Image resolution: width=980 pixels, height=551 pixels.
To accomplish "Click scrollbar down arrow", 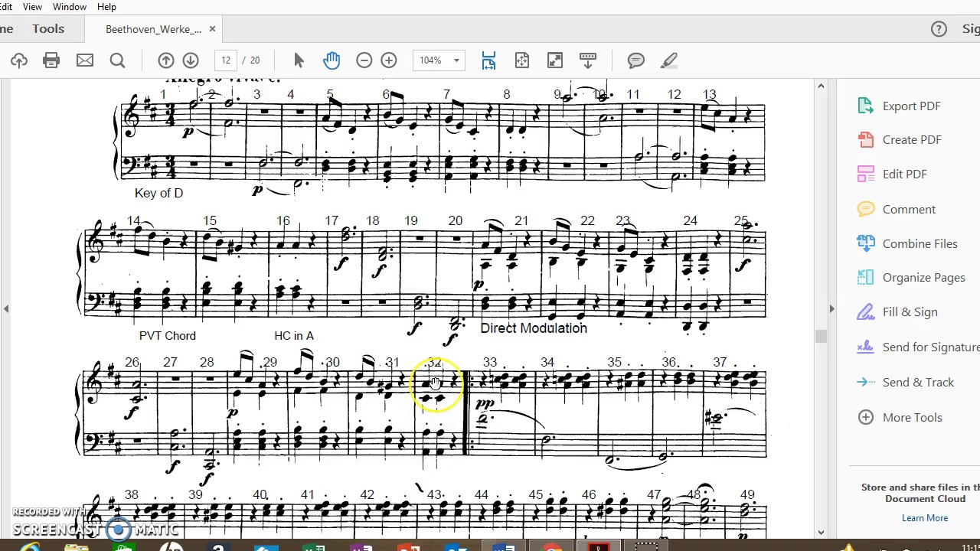I will click(821, 532).
